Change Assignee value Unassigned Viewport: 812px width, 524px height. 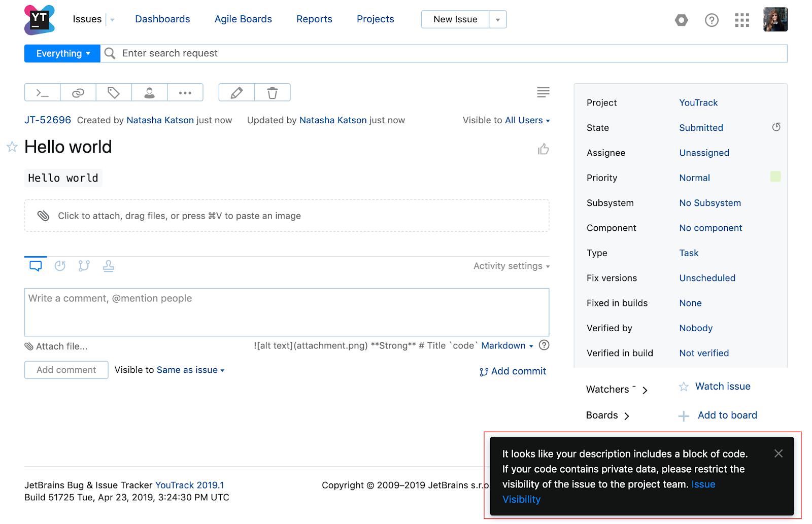click(704, 153)
